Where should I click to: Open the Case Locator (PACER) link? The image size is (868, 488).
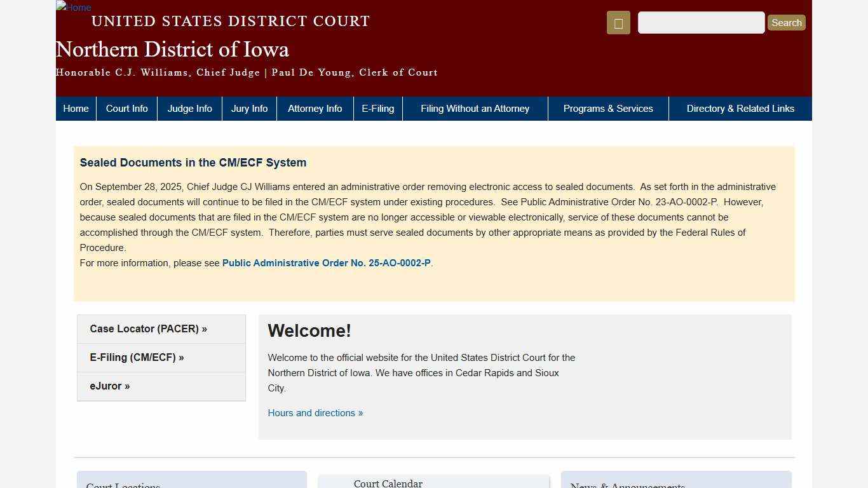pos(148,329)
